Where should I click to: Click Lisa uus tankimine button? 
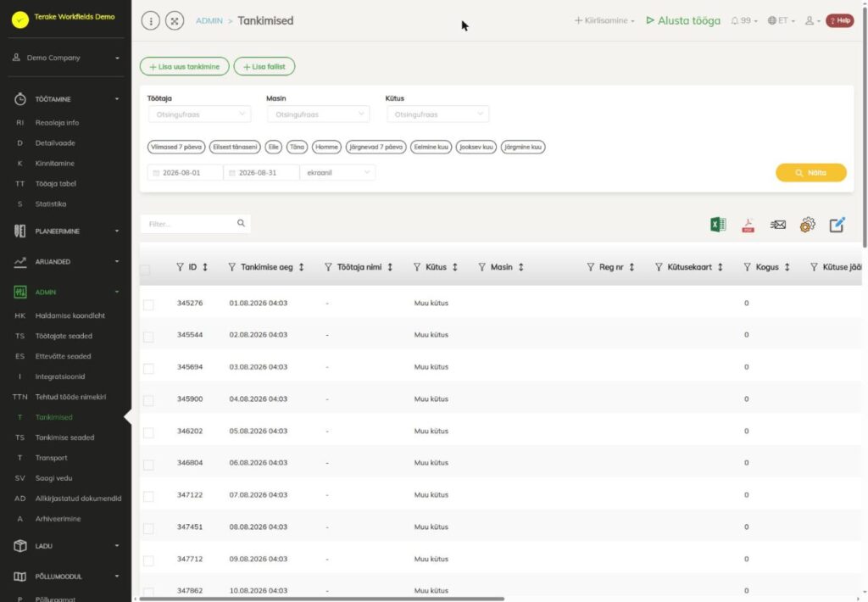tap(184, 66)
